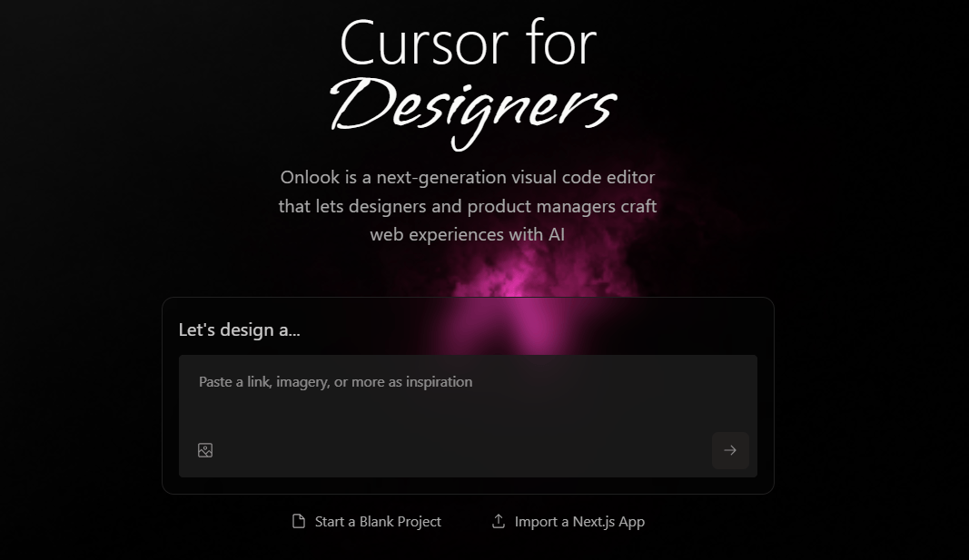Click the blank document file icon
969x560 pixels.
299,522
